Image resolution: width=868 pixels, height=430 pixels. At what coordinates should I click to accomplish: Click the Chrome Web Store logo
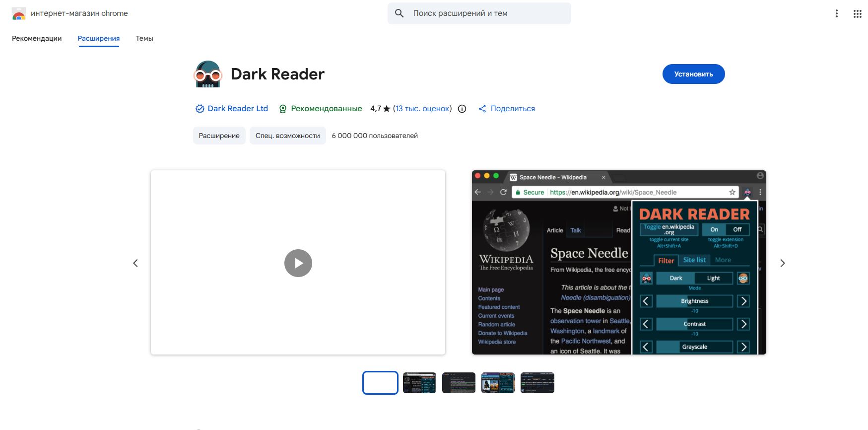19,14
